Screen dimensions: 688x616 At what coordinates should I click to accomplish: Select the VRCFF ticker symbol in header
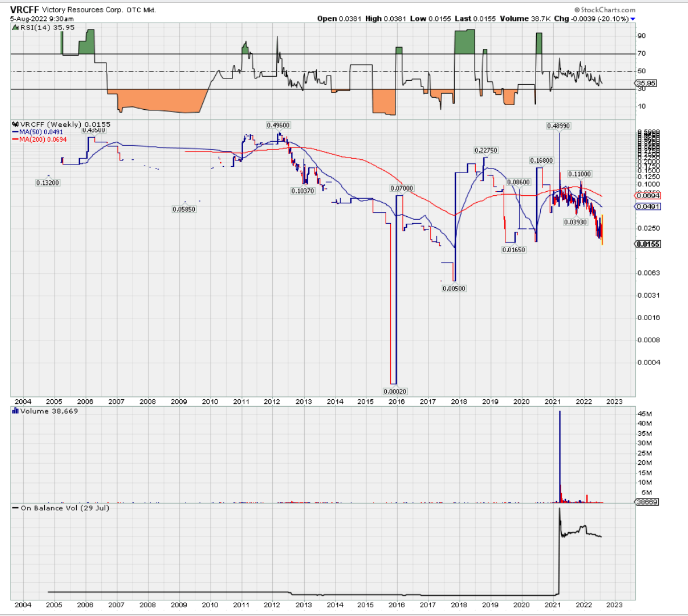coord(24,10)
